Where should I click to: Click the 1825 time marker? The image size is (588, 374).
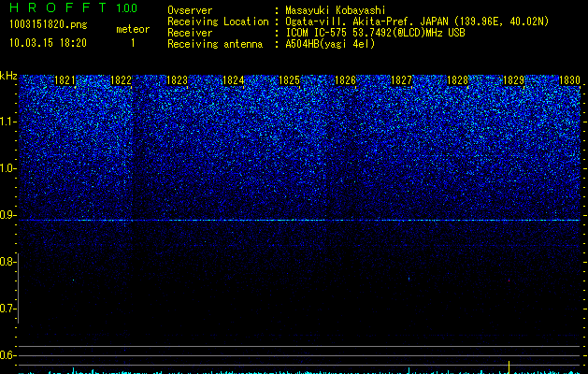click(x=289, y=79)
